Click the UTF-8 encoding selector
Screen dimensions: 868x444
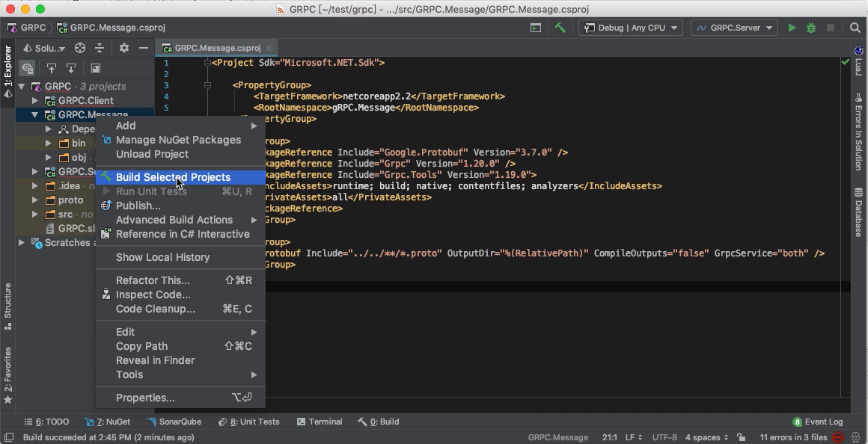pos(664,437)
